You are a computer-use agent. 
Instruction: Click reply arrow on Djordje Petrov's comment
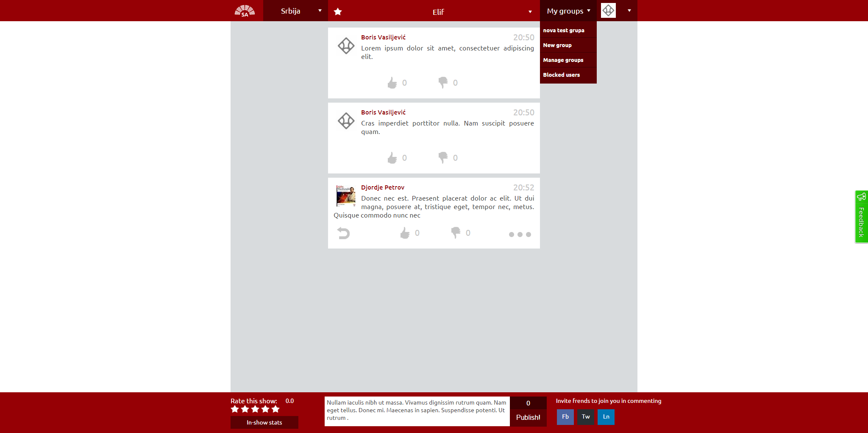click(x=343, y=233)
